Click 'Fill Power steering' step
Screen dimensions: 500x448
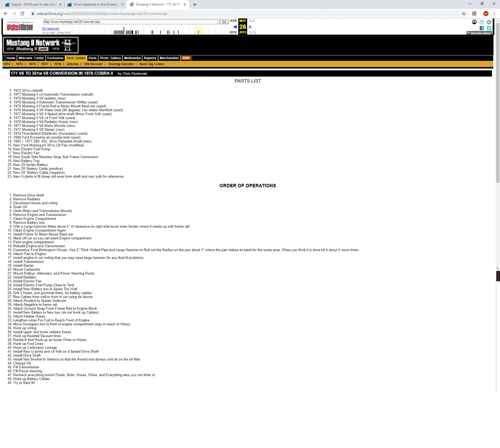point(27,371)
